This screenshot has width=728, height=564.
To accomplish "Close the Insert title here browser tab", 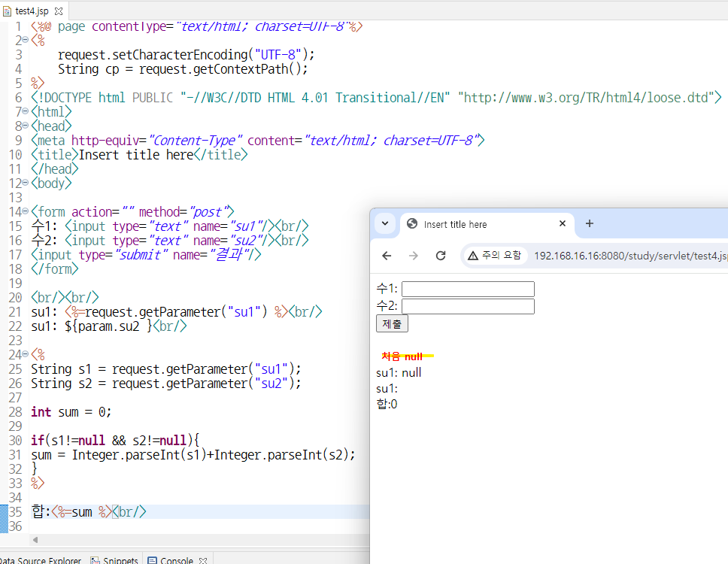I will (563, 223).
